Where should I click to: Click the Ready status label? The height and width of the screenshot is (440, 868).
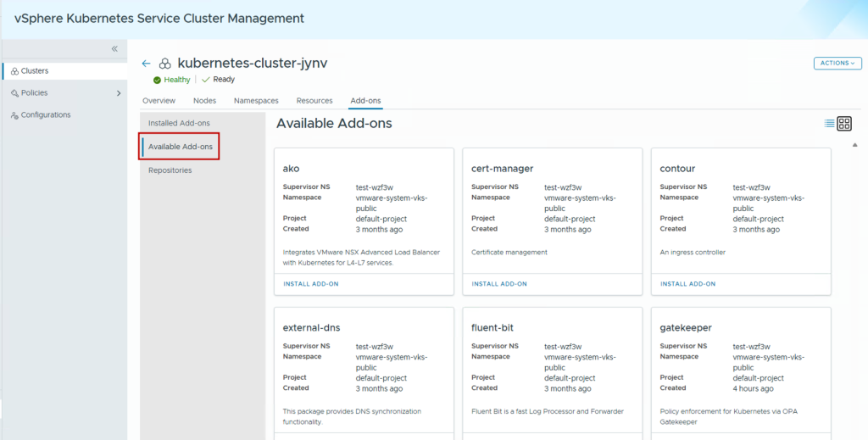pyautogui.click(x=224, y=80)
